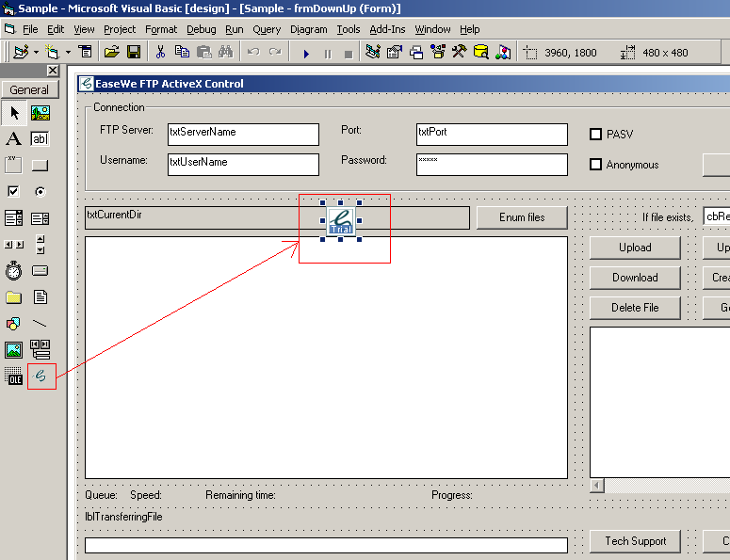Screen dimensions: 730x560
Task: Open the dropdown arrow beside Add Project icon
Action: 36,52
